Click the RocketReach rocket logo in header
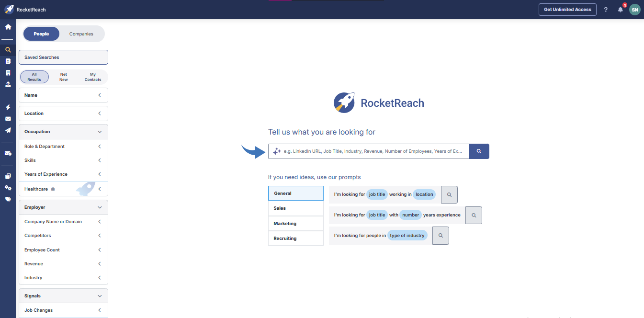This screenshot has height=318, width=644. tap(9, 10)
